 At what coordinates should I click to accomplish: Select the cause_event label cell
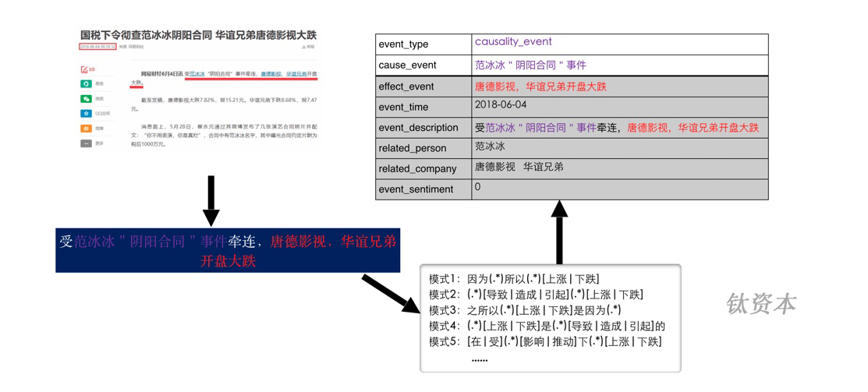(x=423, y=65)
